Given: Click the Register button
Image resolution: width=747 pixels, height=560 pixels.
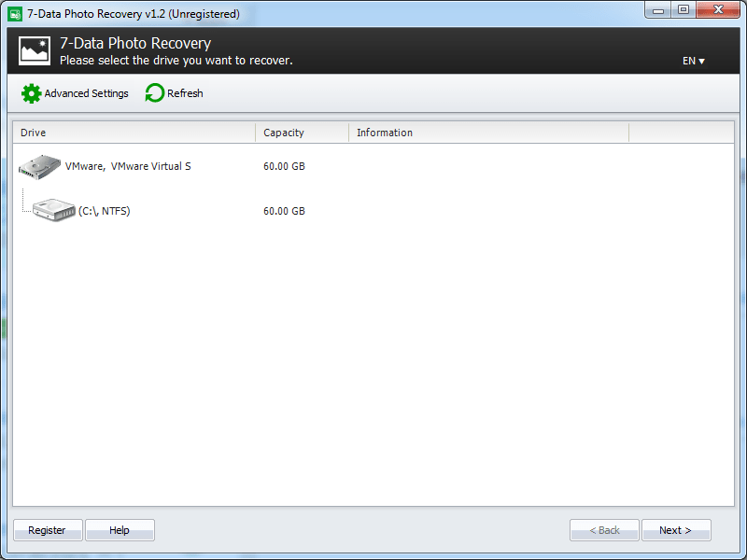Looking at the screenshot, I should pos(47,529).
